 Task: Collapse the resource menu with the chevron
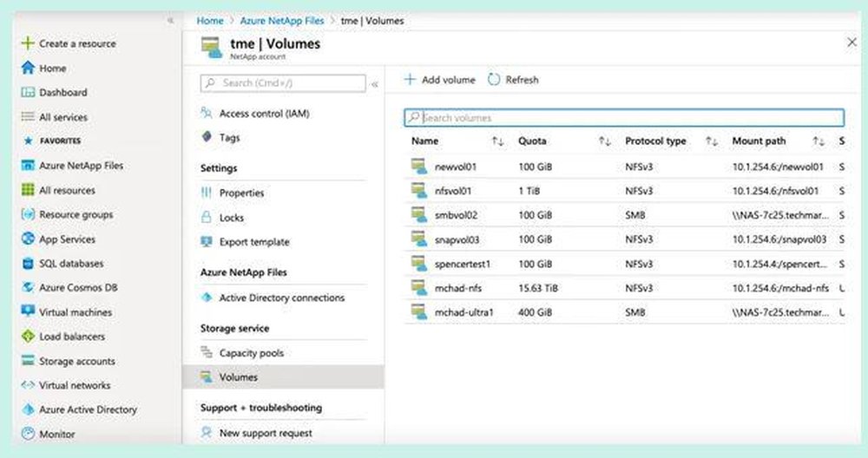coord(375,84)
